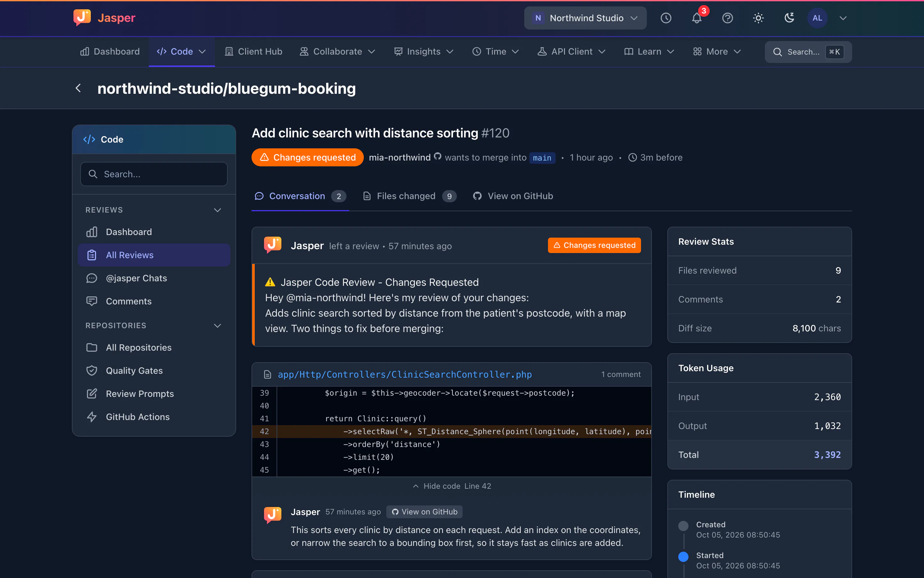
Task: Open the View on GitHub tab
Action: (513, 196)
